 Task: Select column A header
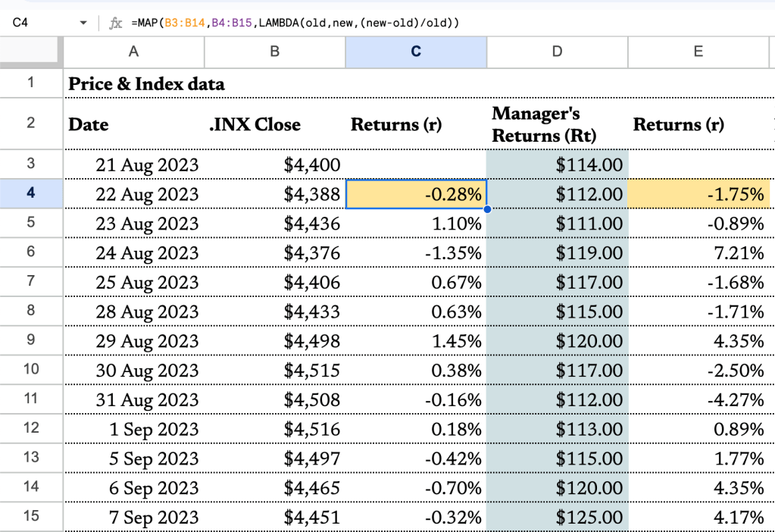(133, 52)
